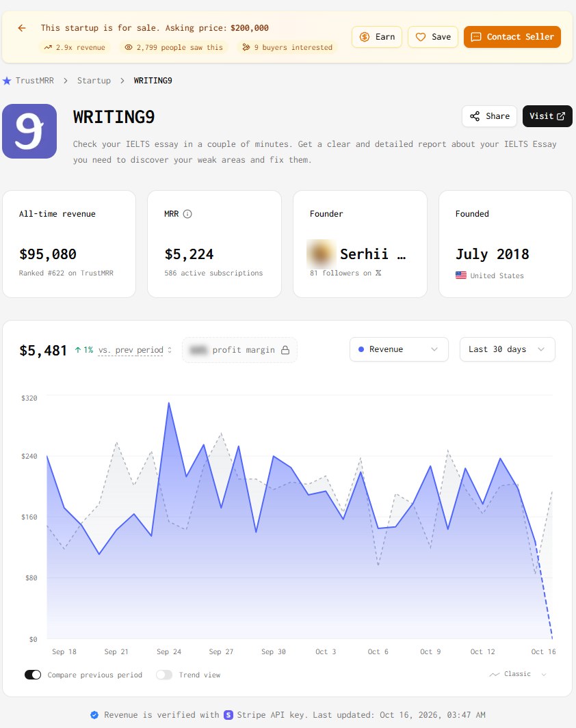
Task: Go to the Startup breadcrumb
Action: [x=94, y=81]
